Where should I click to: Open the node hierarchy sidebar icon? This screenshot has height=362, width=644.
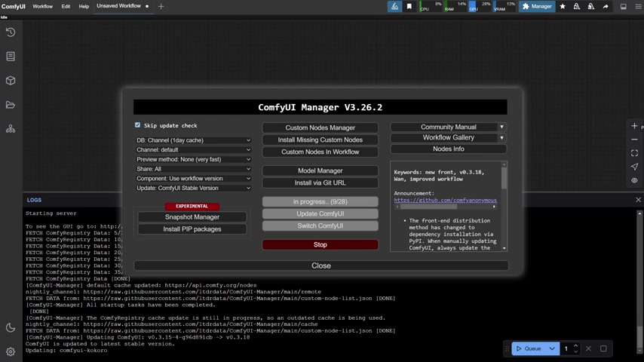point(11,129)
